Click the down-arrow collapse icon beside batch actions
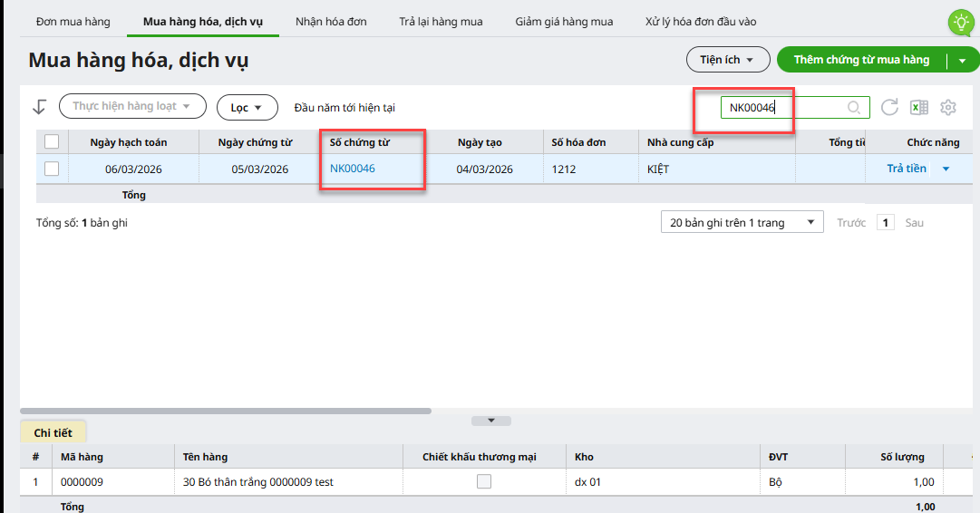The image size is (980, 513). [x=39, y=107]
